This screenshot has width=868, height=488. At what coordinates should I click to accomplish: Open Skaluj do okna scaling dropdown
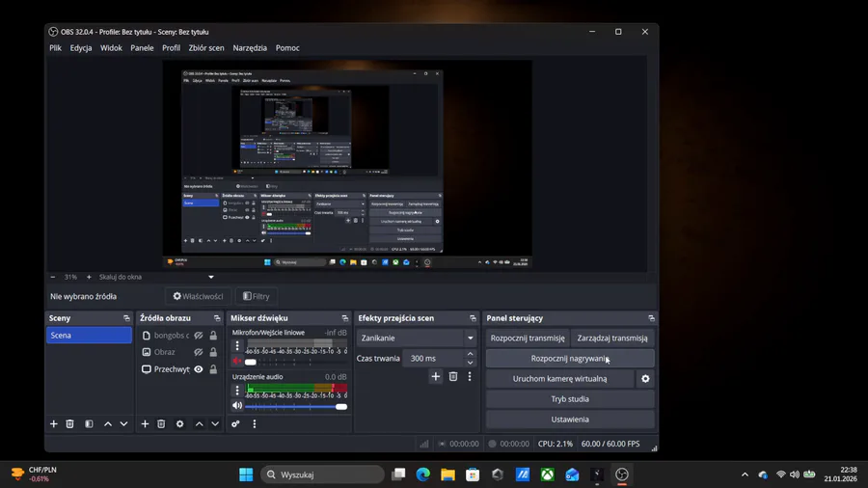click(x=156, y=277)
